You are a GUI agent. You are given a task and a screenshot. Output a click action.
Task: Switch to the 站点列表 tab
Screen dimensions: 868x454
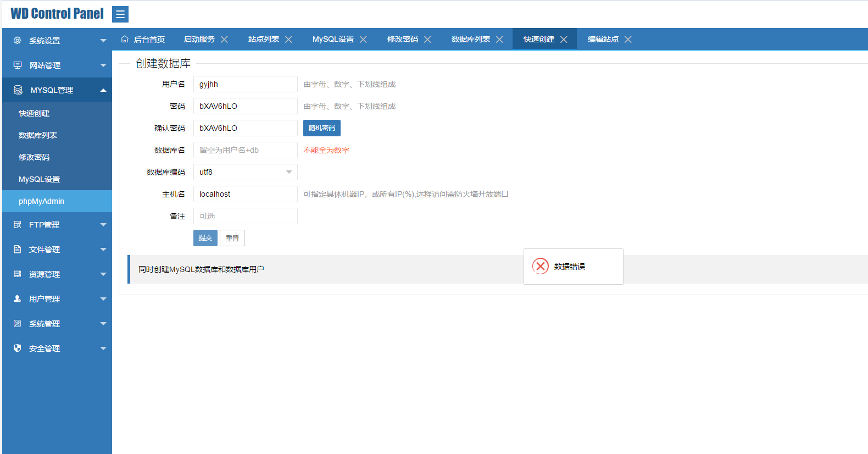click(x=263, y=40)
